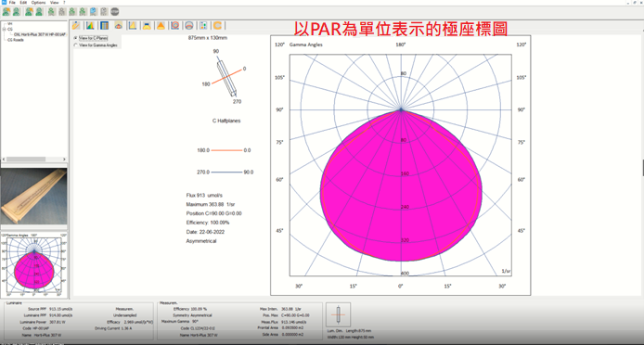Open the Options menu
Image resolution: width=644 pixels, height=345 pixels.
tap(38, 3)
